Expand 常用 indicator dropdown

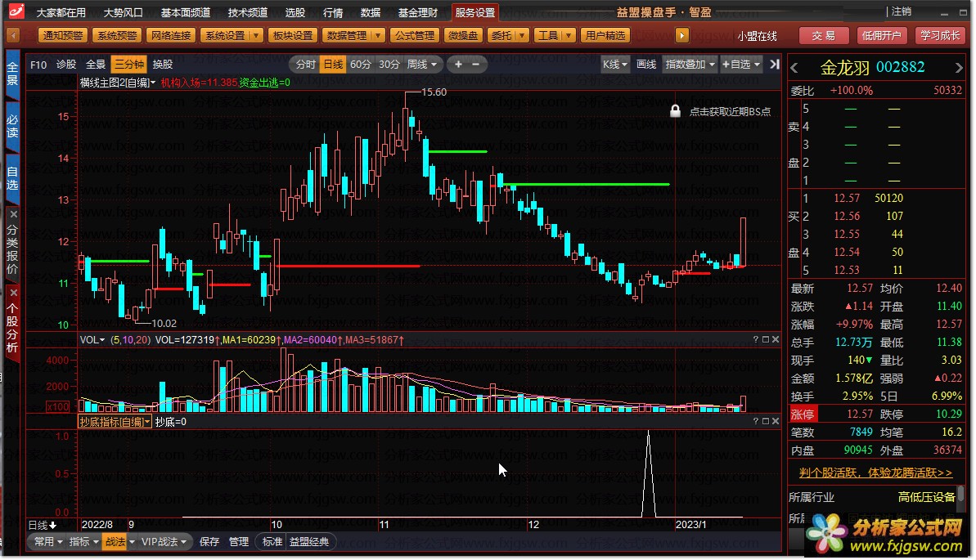48,541
